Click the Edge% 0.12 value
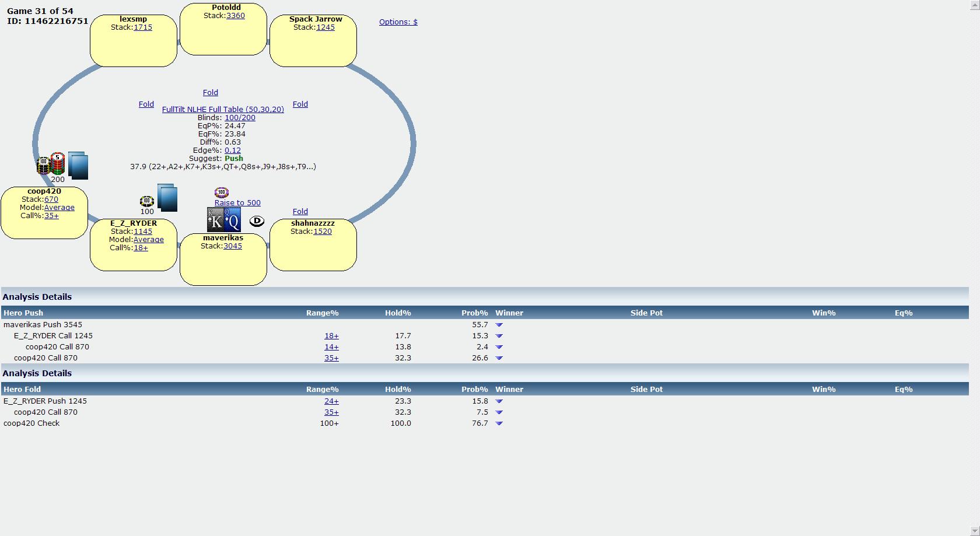 tap(233, 150)
